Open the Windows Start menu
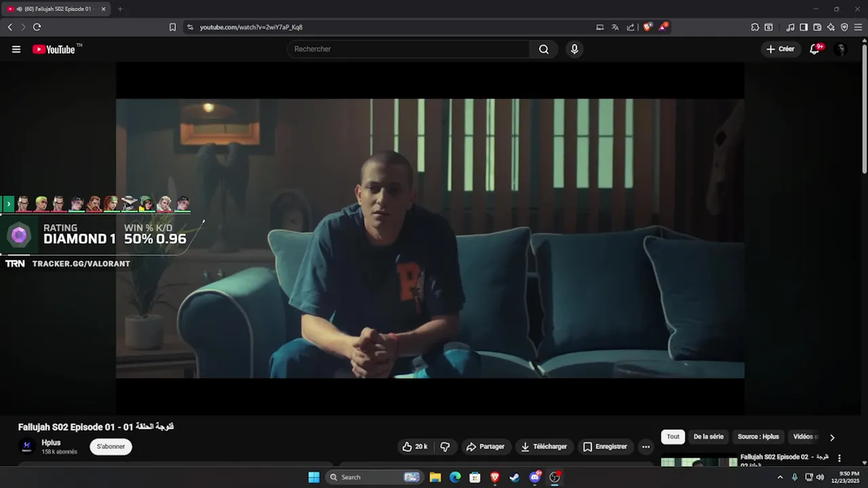868x488 pixels. 314,477
